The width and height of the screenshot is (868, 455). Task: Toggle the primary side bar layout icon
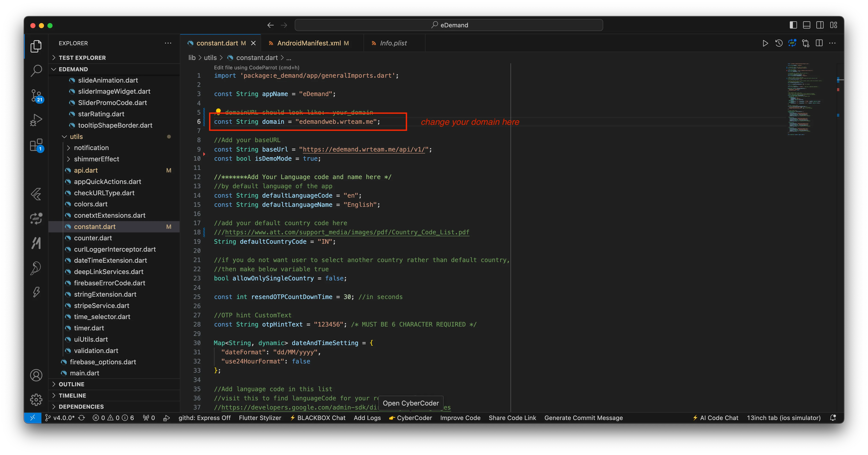tap(793, 25)
